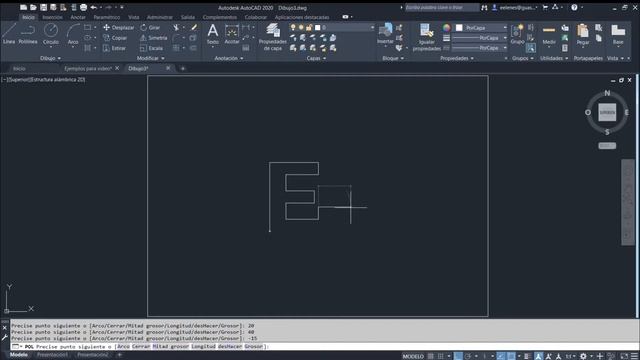This screenshot has width=640, height=360.
Task: Click the Grupo tool
Action: pyautogui.click(x=517, y=33)
